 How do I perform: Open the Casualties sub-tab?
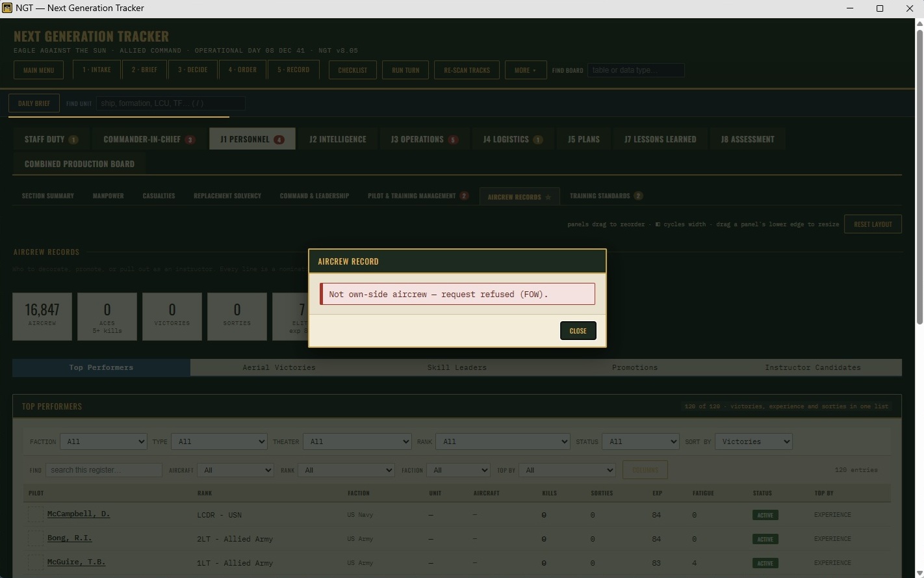click(x=159, y=196)
